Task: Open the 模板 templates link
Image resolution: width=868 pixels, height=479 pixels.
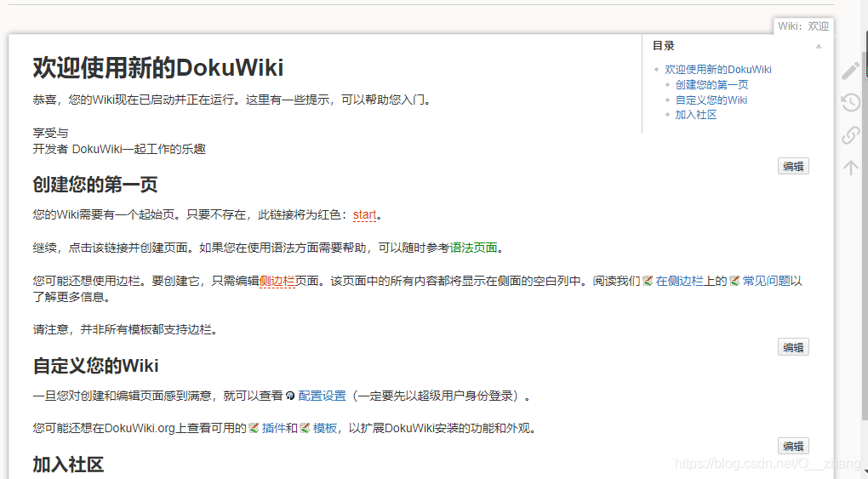Action: point(325,428)
